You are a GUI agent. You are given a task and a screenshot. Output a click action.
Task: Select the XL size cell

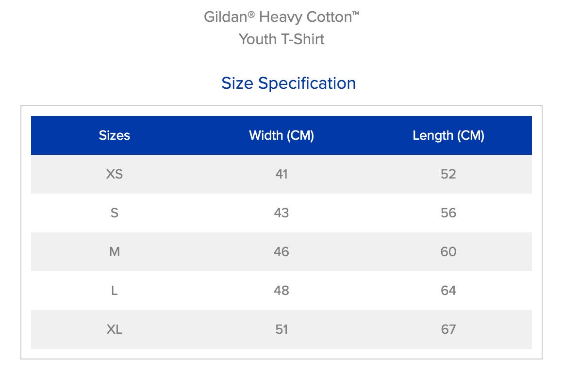114,329
